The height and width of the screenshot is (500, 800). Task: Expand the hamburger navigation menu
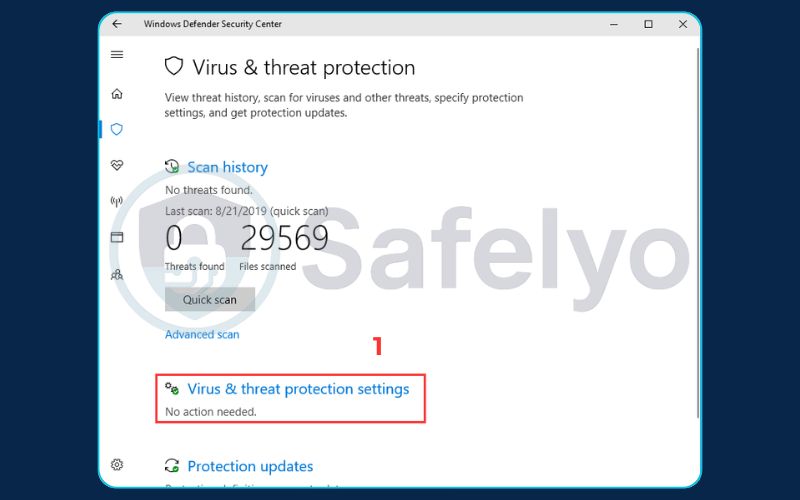click(x=117, y=54)
